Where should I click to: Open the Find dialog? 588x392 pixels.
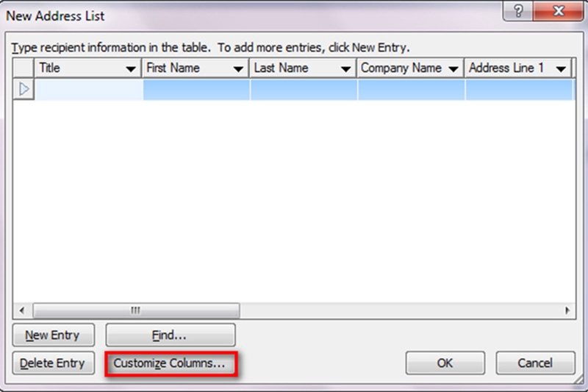coord(171,335)
